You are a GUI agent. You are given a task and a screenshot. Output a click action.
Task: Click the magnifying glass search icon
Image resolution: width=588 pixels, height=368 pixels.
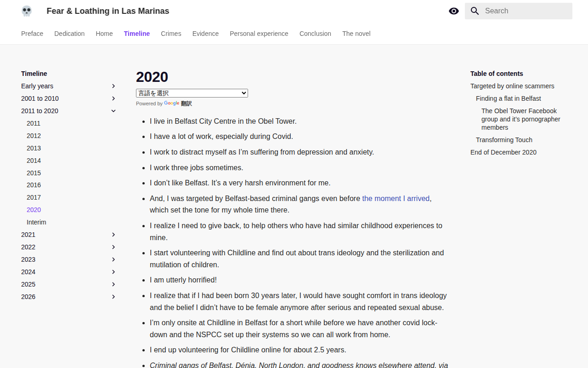pyautogui.click(x=475, y=11)
